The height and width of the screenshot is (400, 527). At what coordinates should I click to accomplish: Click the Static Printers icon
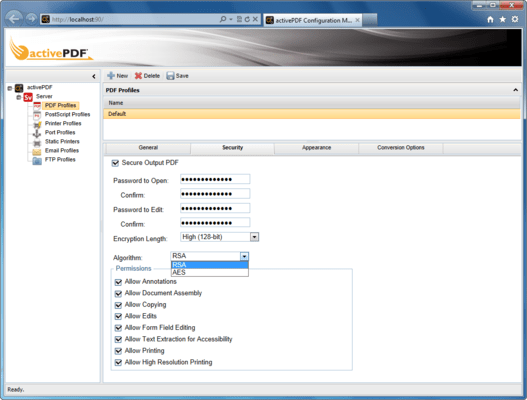(x=37, y=143)
